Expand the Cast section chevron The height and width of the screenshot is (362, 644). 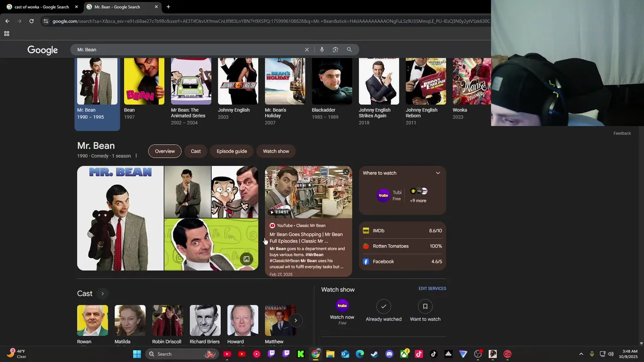102,294
